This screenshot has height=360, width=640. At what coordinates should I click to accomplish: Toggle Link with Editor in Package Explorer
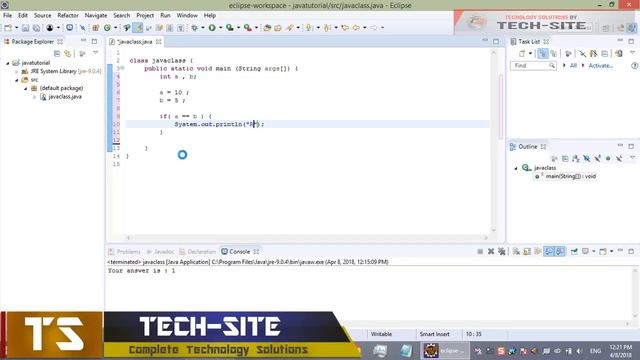coord(68,53)
